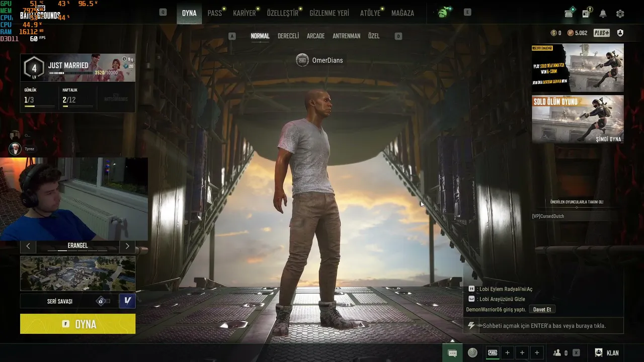Select the DERECELİ ranked mode
The image size is (644, 362).
[x=288, y=36]
